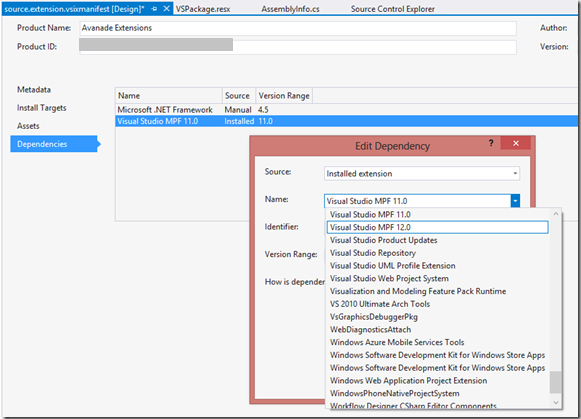Click the 4.5 version range cell
This screenshot has width=581, height=419.
coord(263,110)
